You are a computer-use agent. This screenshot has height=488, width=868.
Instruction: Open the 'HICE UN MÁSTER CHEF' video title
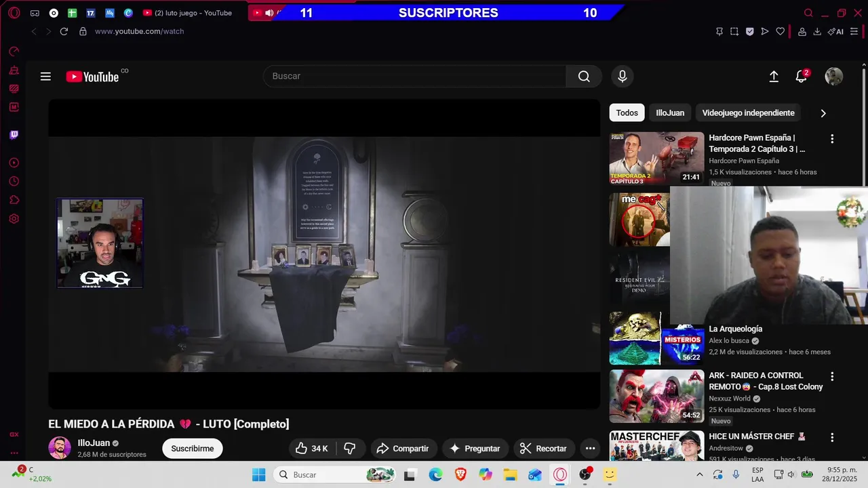757,436
